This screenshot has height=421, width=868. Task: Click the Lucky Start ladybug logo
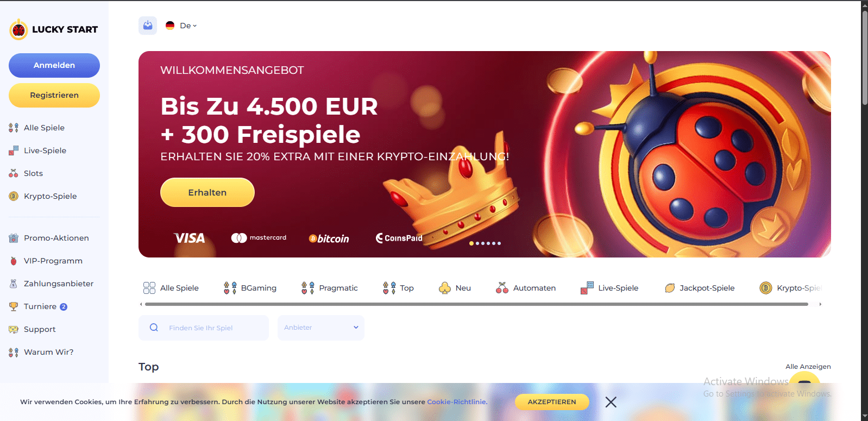click(x=18, y=29)
